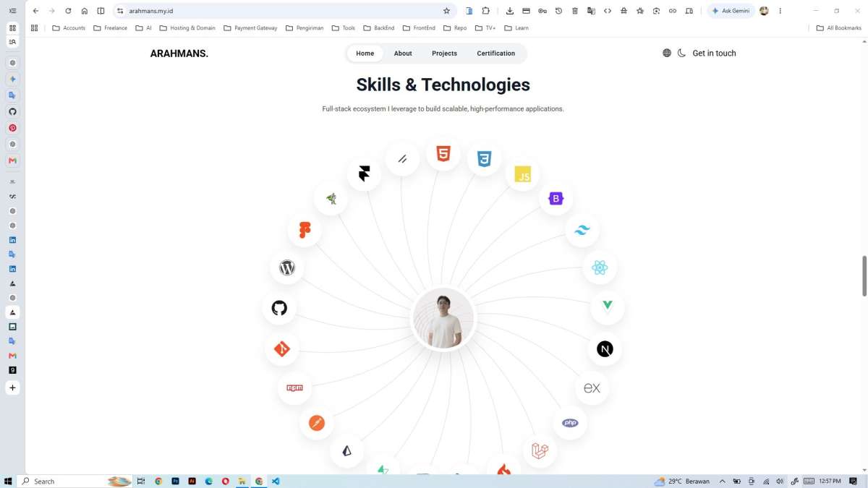Viewport: 868px width, 488px height.
Task: Show hidden system tray icons
Action: click(x=722, y=481)
